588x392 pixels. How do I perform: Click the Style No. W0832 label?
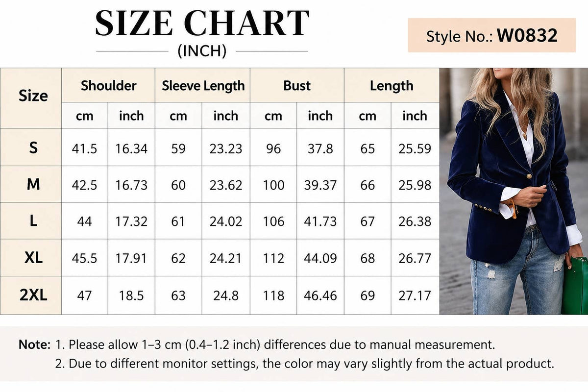click(x=491, y=35)
